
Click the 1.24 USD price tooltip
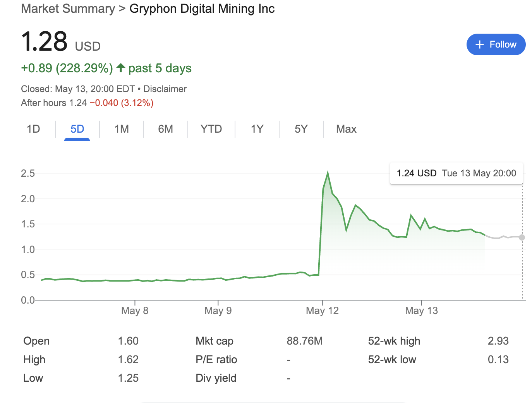pyautogui.click(x=456, y=173)
